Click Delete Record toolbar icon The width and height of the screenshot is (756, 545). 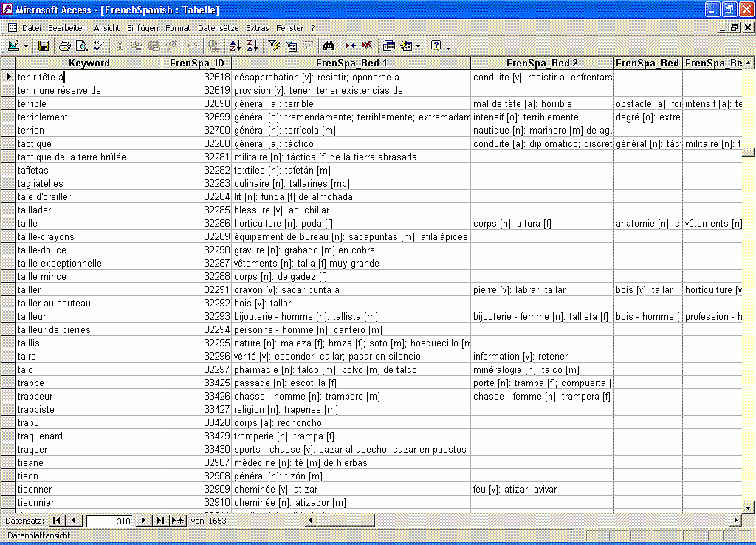(x=367, y=46)
